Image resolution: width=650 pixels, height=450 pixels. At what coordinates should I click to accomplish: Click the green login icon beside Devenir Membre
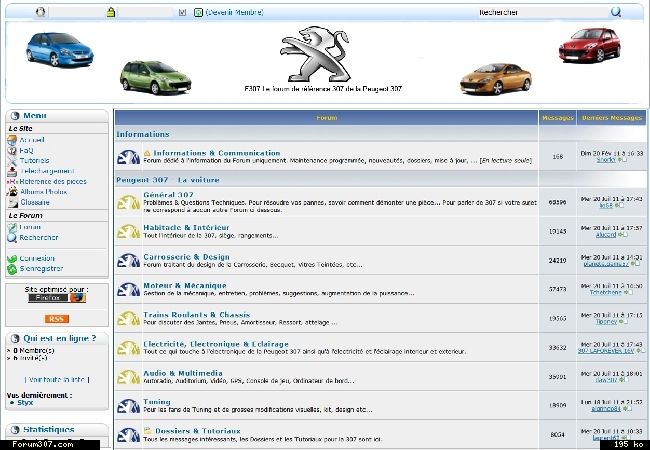pos(198,12)
